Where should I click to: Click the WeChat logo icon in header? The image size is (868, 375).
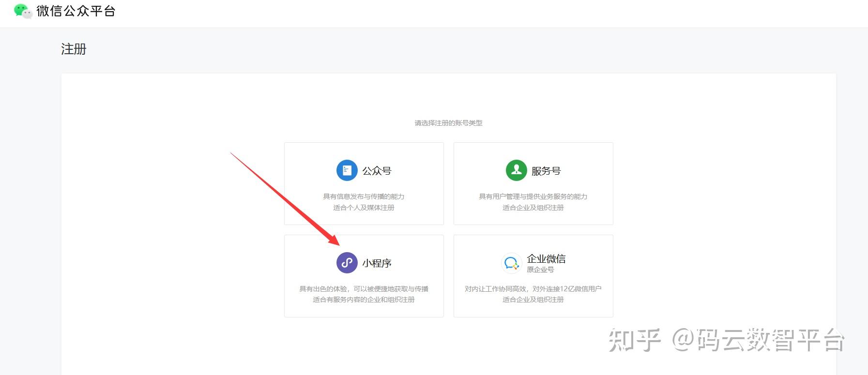coord(23,11)
